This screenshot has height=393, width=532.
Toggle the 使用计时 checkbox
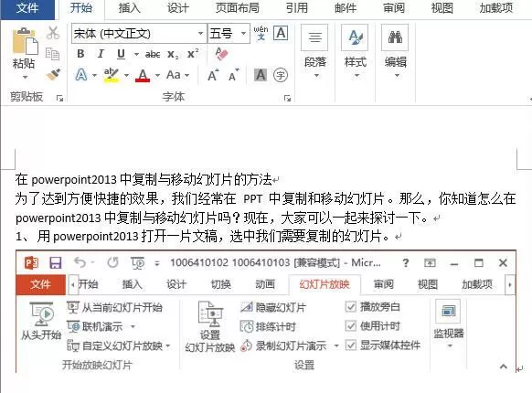point(350,325)
